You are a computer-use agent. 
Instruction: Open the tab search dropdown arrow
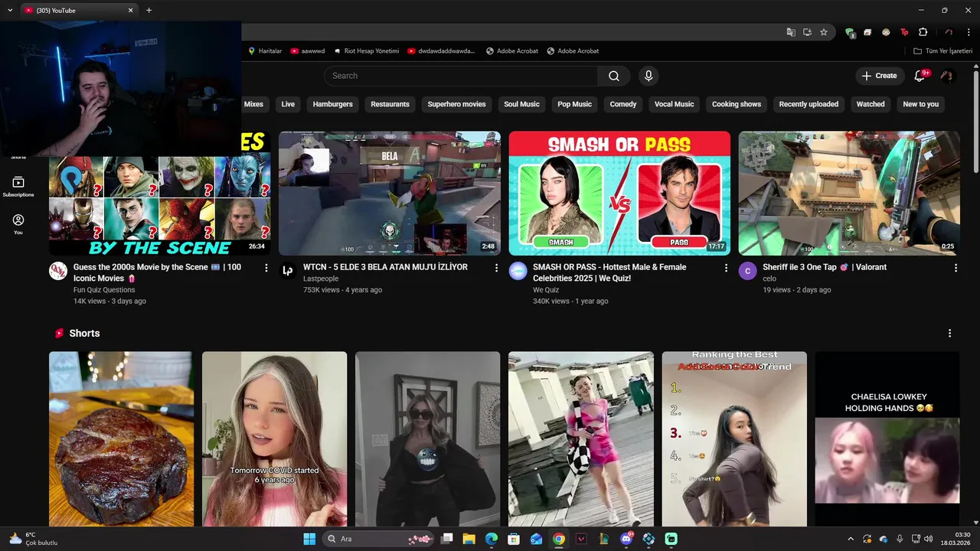pyautogui.click(x=10, y=10)
